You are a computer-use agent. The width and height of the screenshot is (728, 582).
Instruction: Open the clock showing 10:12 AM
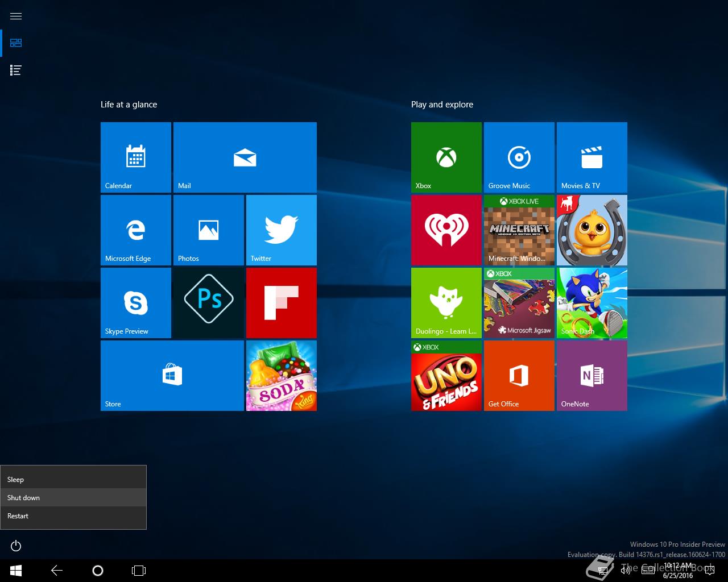678,570
